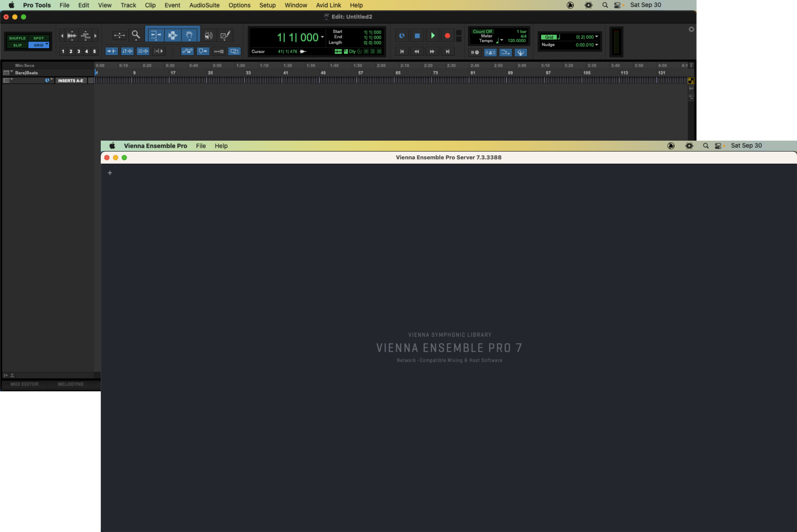Open main counter format dropdown arrow
The width and height of the screenshot is (797, 532).
322,37
